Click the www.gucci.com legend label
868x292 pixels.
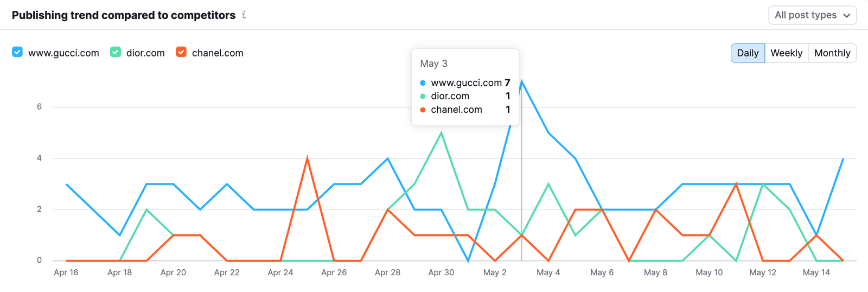coord(63,53)
